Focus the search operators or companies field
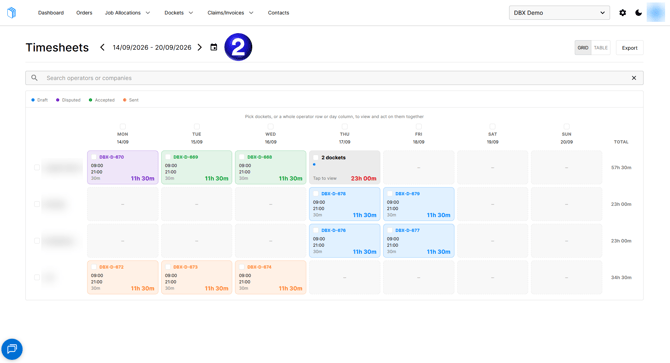670x363 pixels. coord(334,78)
